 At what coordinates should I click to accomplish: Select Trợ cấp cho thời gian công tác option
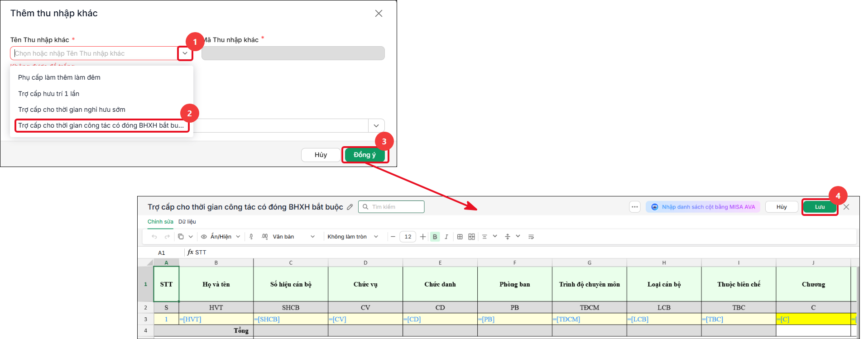pos(101,125)
